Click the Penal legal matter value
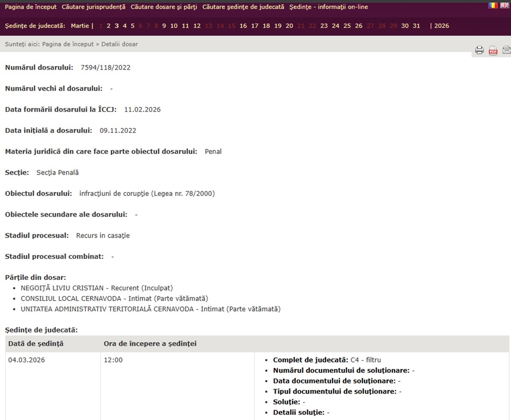Viewport: 511px width, 420px height. (x=213, y=152)
